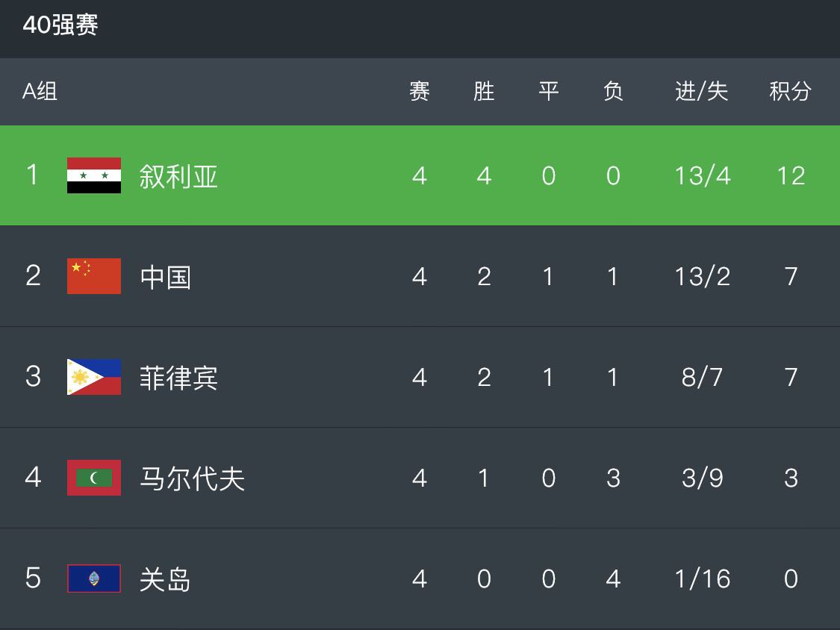Click the China flag icon
The width and height of the screenshot is (840, 630).
(94, 276)
